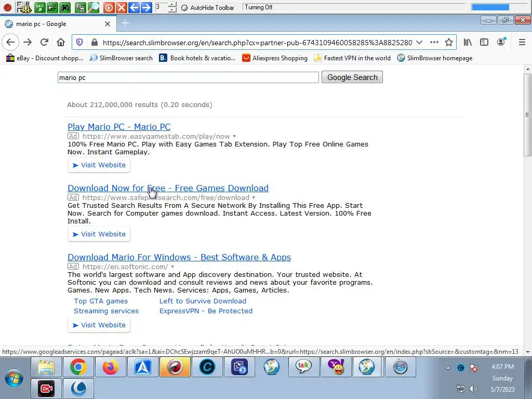Reload the current page
The width and height of the screenshot is (532, 399).
pos(44,42)
